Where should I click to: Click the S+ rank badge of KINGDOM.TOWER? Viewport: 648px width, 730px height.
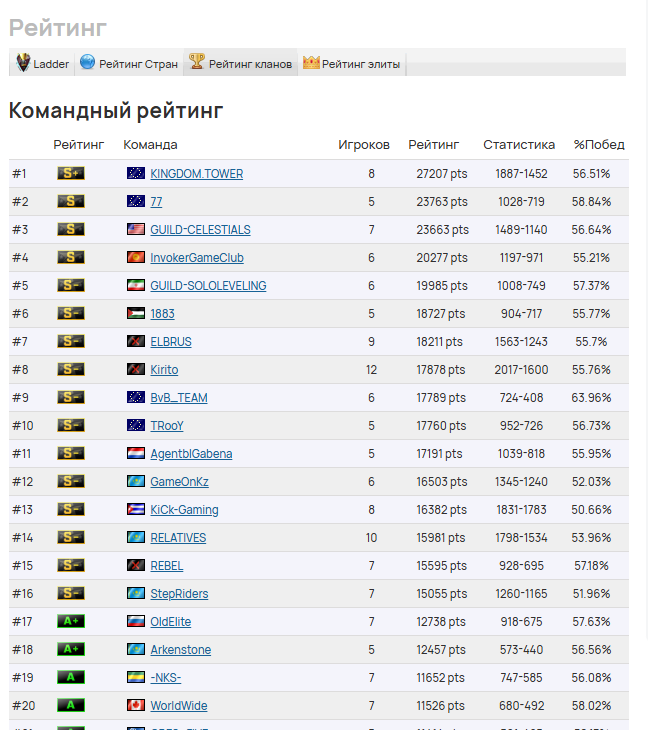click(x=71, y=174)
